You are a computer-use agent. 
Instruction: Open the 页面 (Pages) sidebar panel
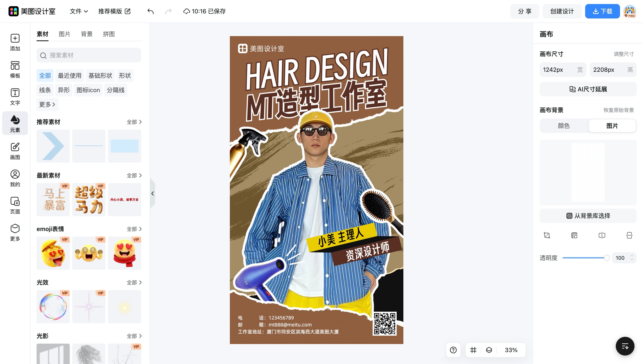coord(15,205)
